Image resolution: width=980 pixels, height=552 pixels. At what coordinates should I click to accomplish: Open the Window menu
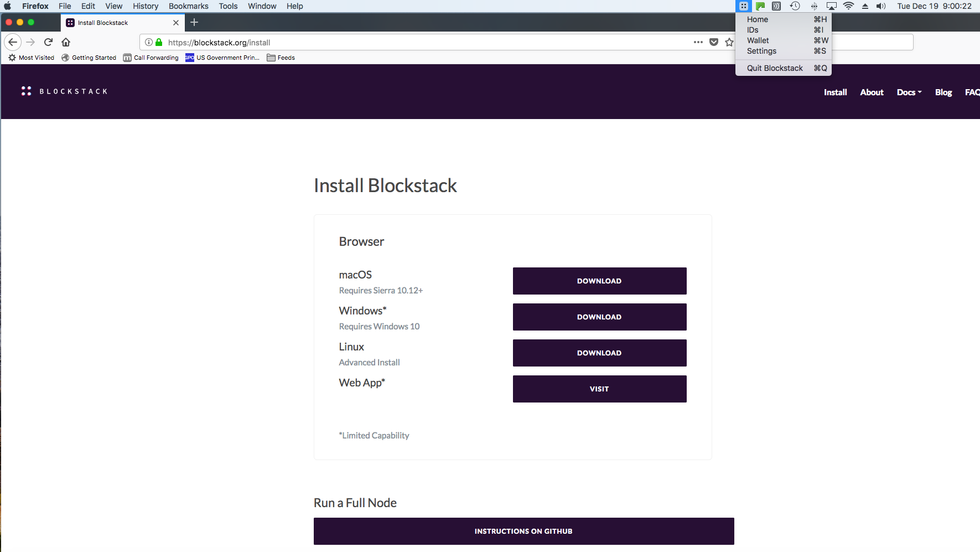pos(262,6)
